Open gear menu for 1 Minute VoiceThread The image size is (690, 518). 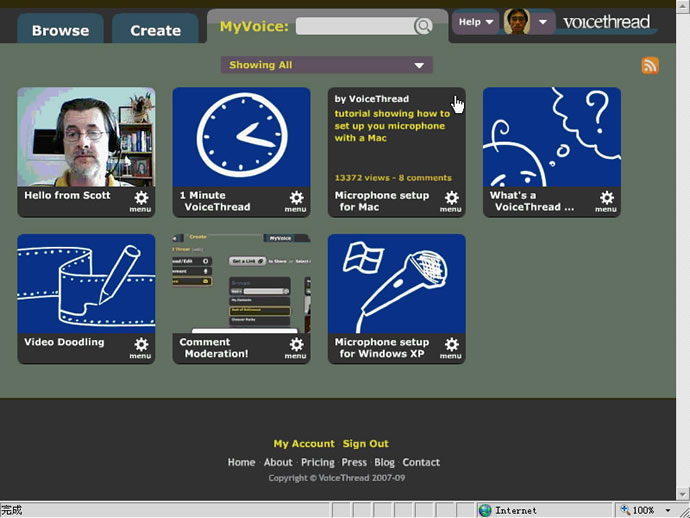pyautogui.click(x=296, y=202)
